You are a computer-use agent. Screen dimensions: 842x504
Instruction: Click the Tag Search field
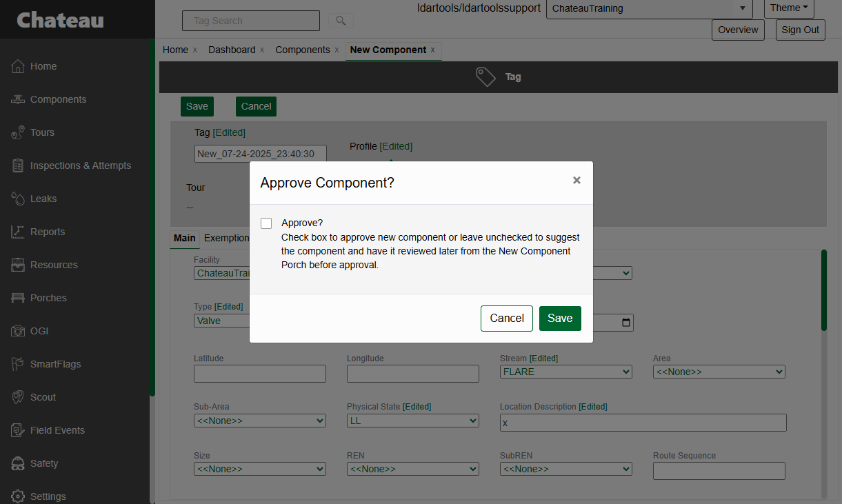coord(251,21)
